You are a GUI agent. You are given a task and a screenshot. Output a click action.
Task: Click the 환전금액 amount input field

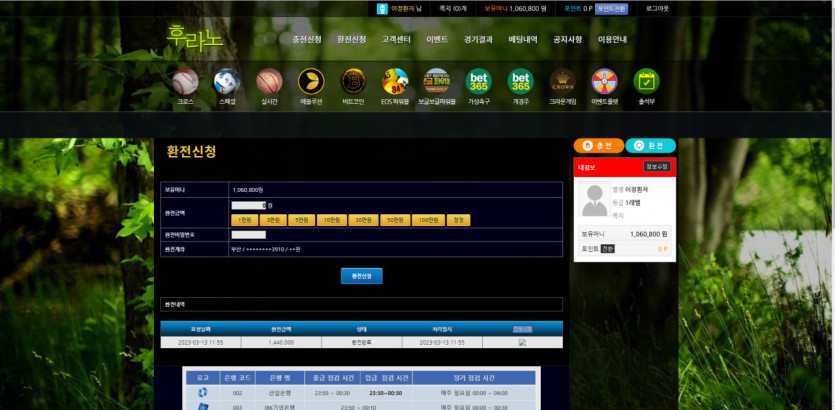(x=248, y=205)
